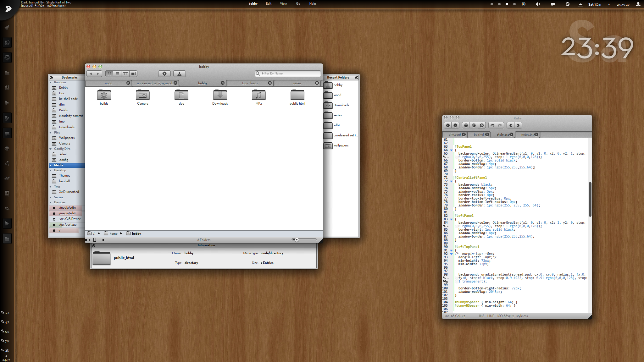644x362 pixels.
Task: Collapse the Config Dirs group
Action: click(x=51, y=149)
